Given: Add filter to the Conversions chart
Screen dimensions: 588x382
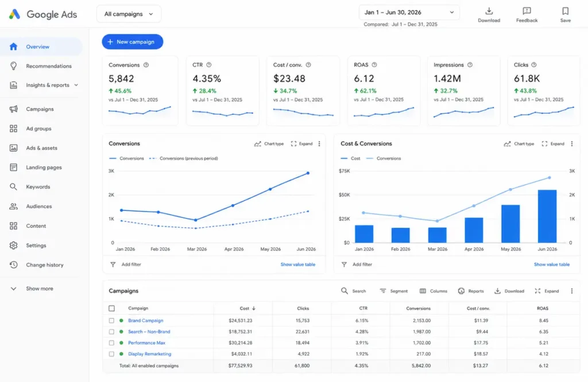Looking at the screenshot, I should point(126,264).
